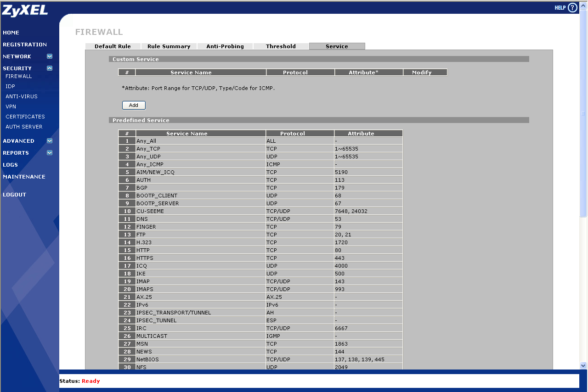Image resolution: width=588 pixels, height=392 pixels.
Task: Click the HTTPS service name
Action: point(145,258)
